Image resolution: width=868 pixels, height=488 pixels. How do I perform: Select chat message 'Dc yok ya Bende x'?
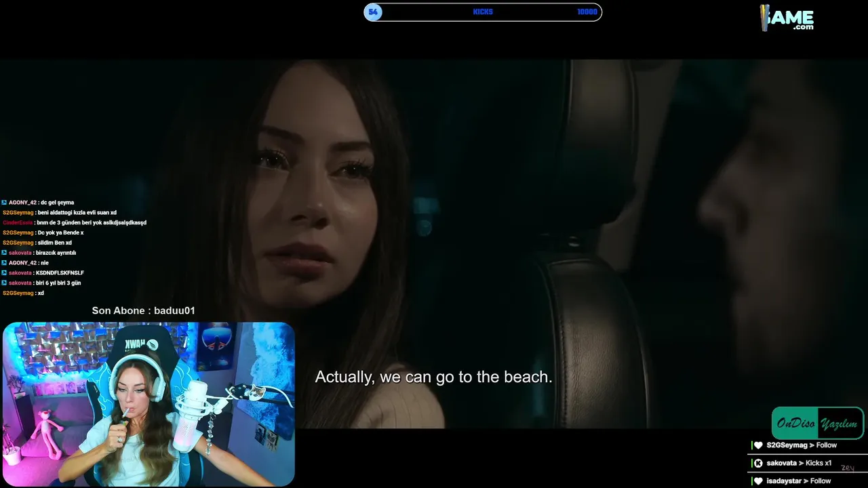[61, 232]
